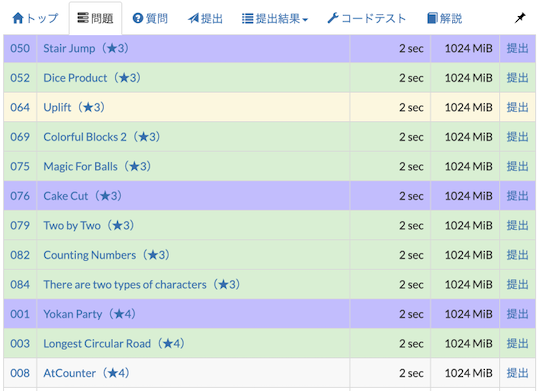This screenshot has width=540, height=391.
Task: Click the pin icon in the tab bar
Action: point(520,18)
